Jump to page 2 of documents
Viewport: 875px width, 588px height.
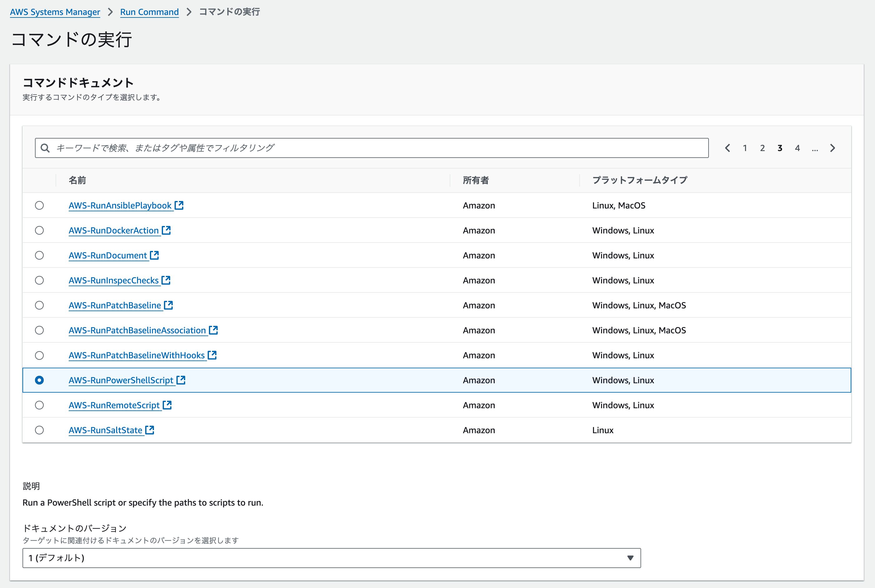[763, 148]
